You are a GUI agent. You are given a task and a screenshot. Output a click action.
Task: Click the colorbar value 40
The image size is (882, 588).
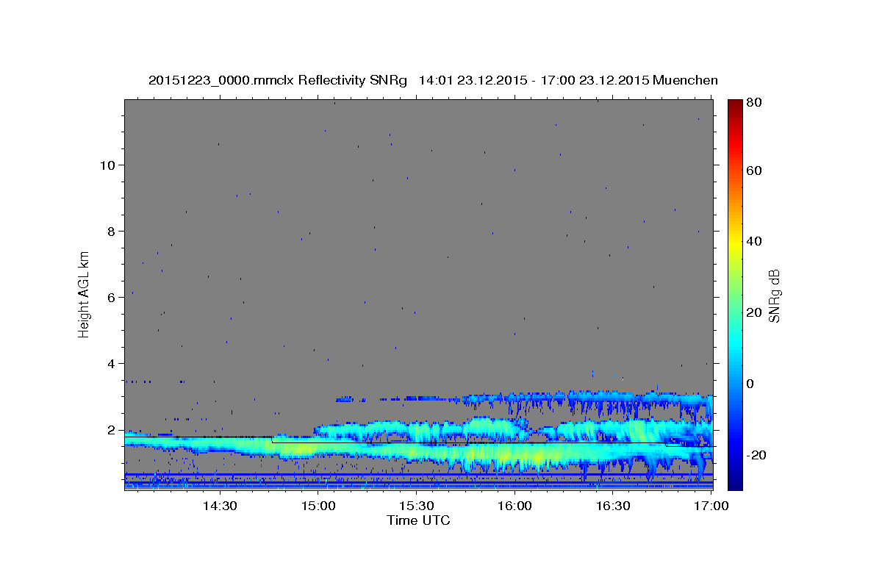pos(755,241)
